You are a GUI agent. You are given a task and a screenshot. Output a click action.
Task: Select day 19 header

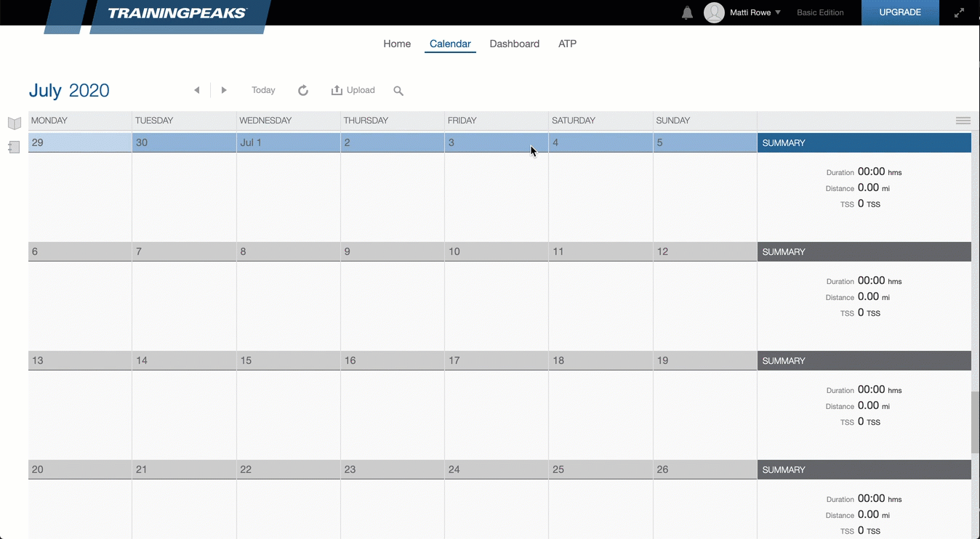(705, 360)
